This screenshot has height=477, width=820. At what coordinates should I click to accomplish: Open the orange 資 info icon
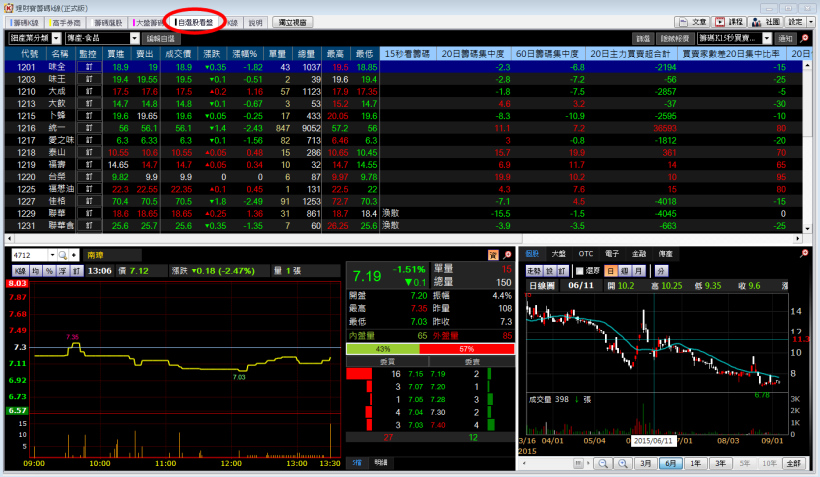tap(493, 256)
